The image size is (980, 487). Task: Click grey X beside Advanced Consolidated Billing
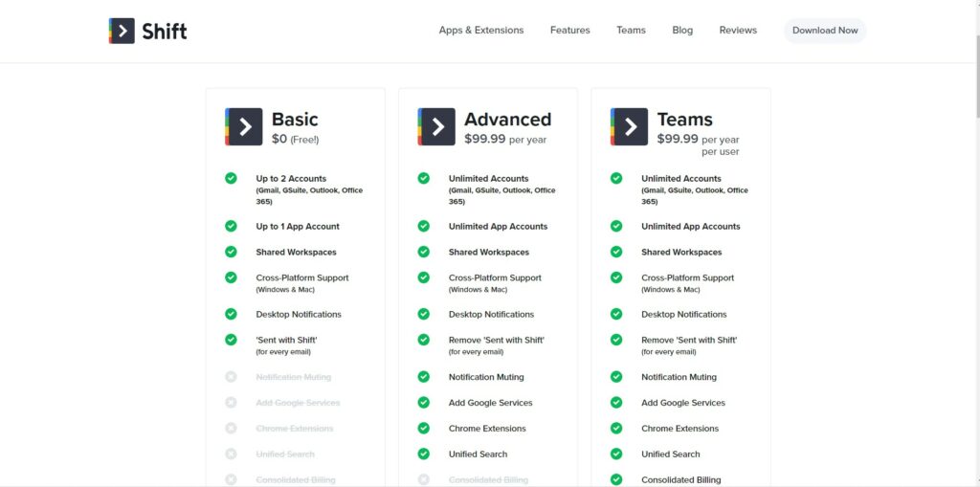coord(424,479)
